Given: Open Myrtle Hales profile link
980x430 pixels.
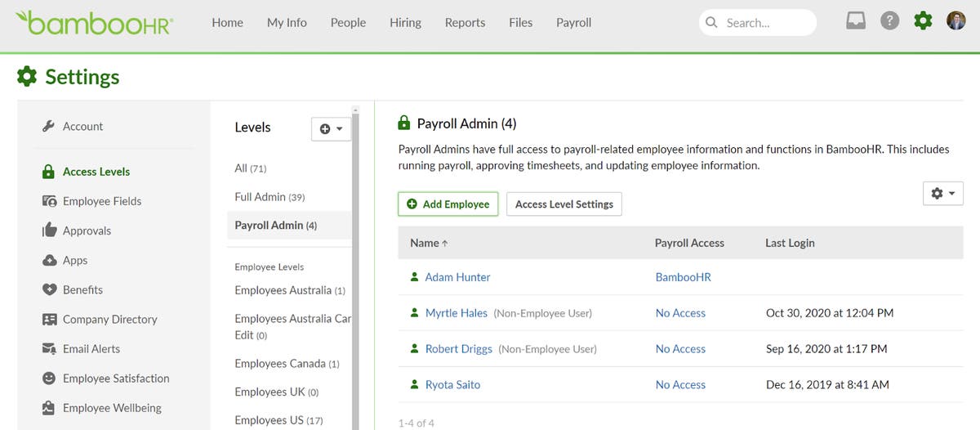Looking at the screenshot, I should [456, 313].
